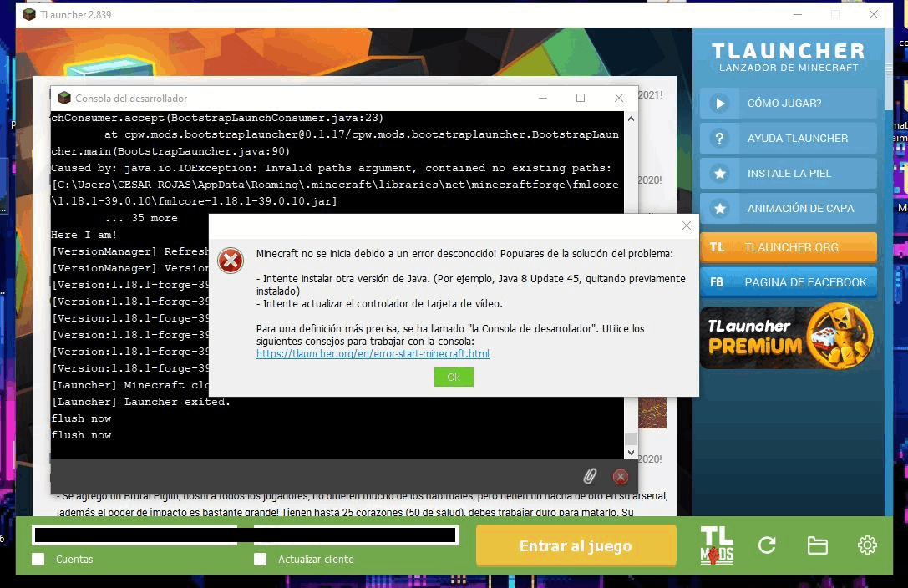Click the '... 35 more' console line
Image resolution: width=908 pixels, height=588 pixels.
tap(141, 218)
